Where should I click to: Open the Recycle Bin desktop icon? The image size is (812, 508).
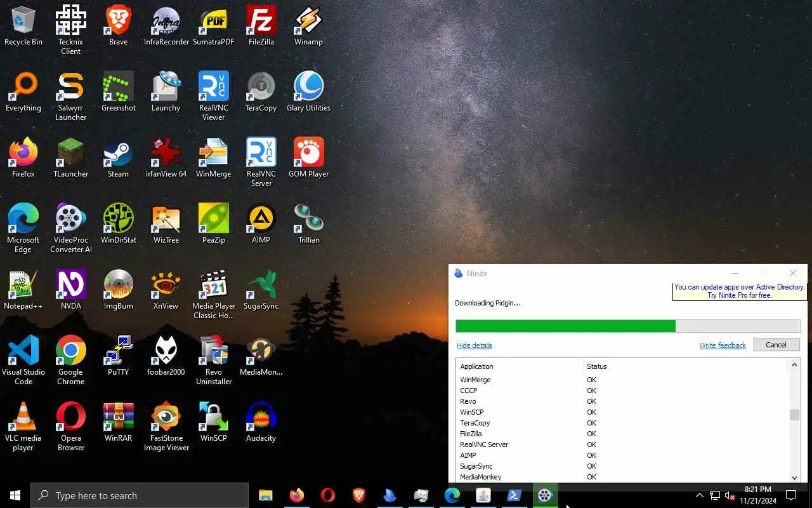click(23, 26)
